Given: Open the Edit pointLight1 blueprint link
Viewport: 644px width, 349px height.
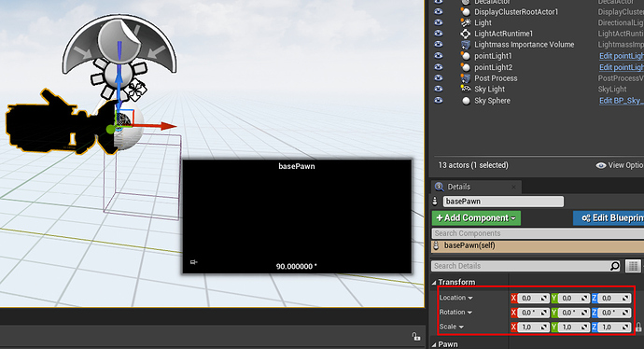Looking at the screenshot, I should coord(621,56).
